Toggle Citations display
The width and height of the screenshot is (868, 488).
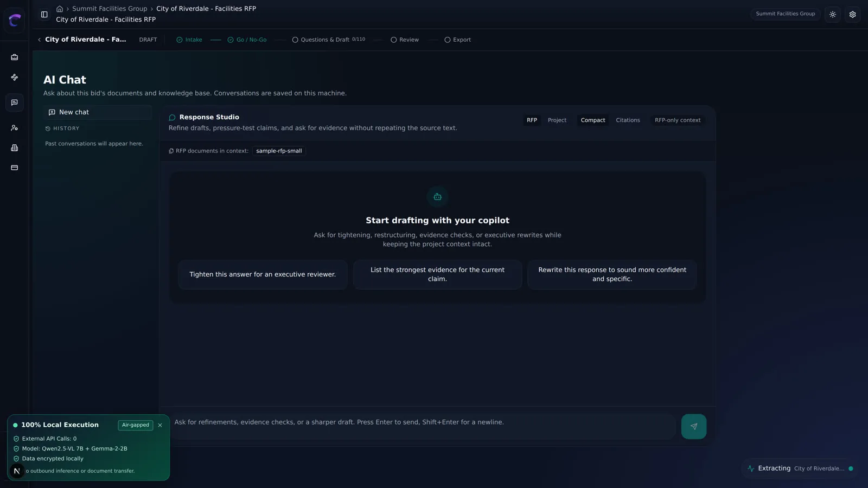pos(628,120)
